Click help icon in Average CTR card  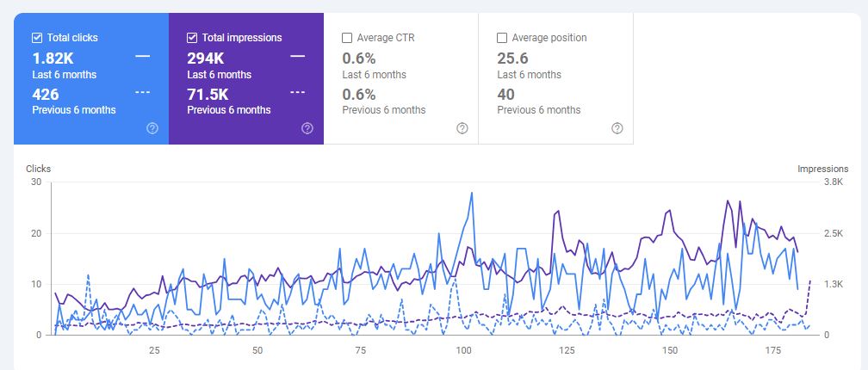coord(462,128)
